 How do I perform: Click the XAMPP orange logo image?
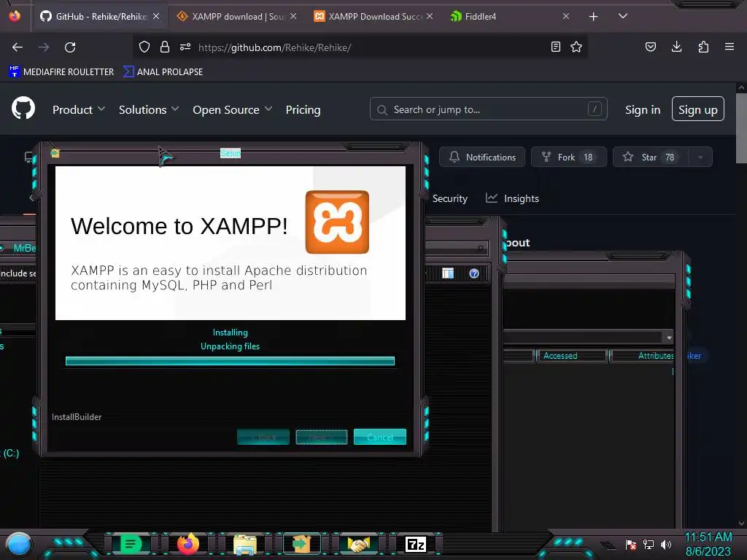coord(337,222)
